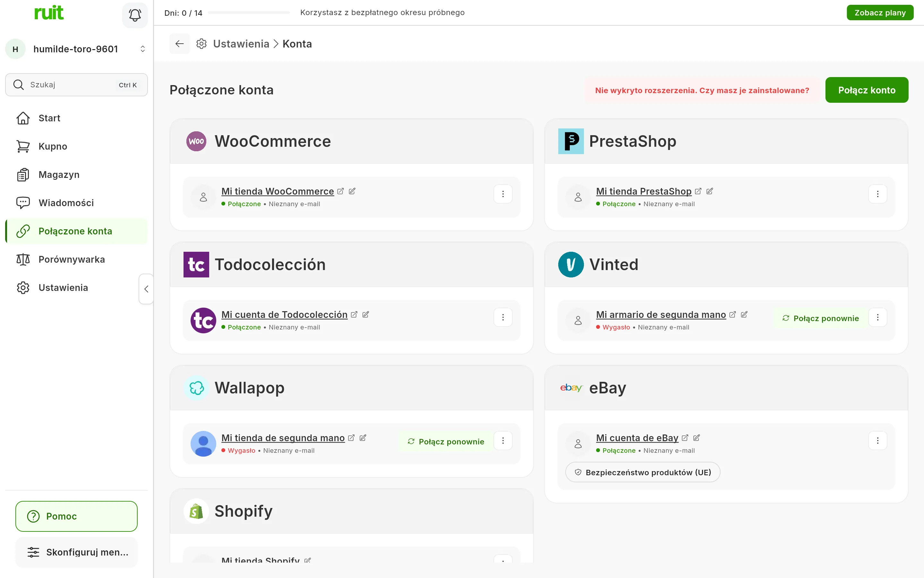Screen dimensions: 924x578
Task: Edit name of Mi tienda de segunda mano
Action: click(363, 438)
